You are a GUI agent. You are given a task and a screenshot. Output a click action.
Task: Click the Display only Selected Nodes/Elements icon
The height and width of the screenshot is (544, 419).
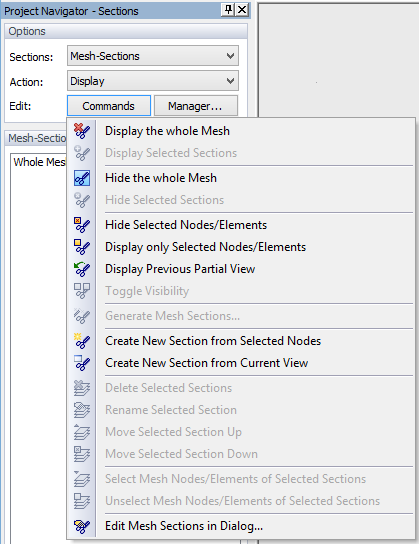click(x=82, y=247)
